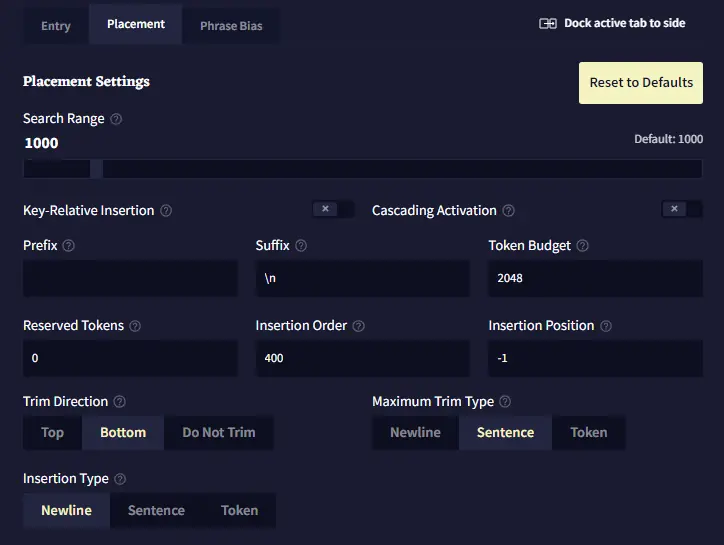Click Dock active tab to side

coord(612,23)
